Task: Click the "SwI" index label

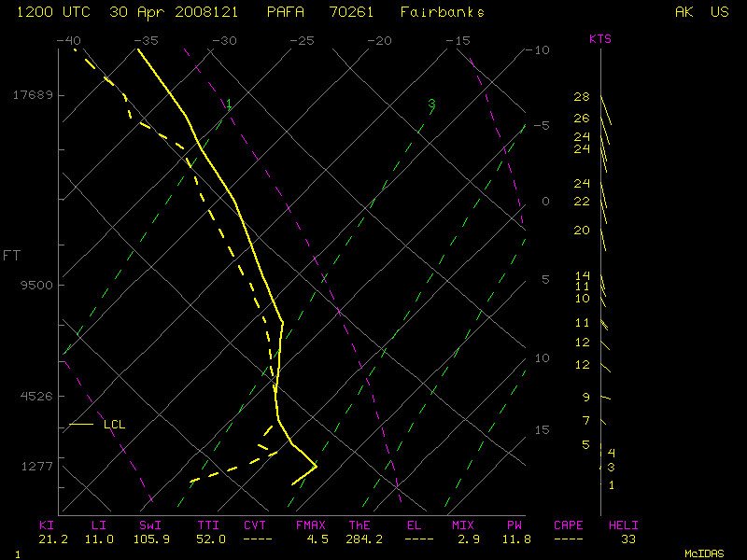Action: click(x=150, y=525)
